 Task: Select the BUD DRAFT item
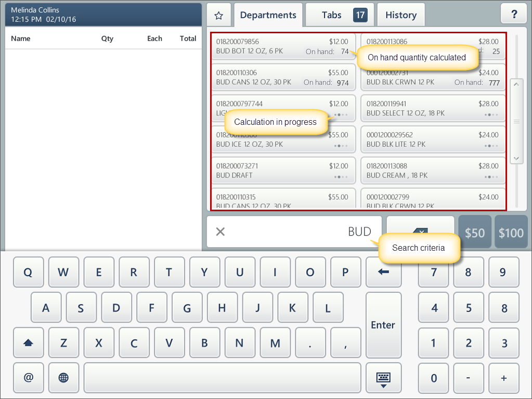[283, 171]
